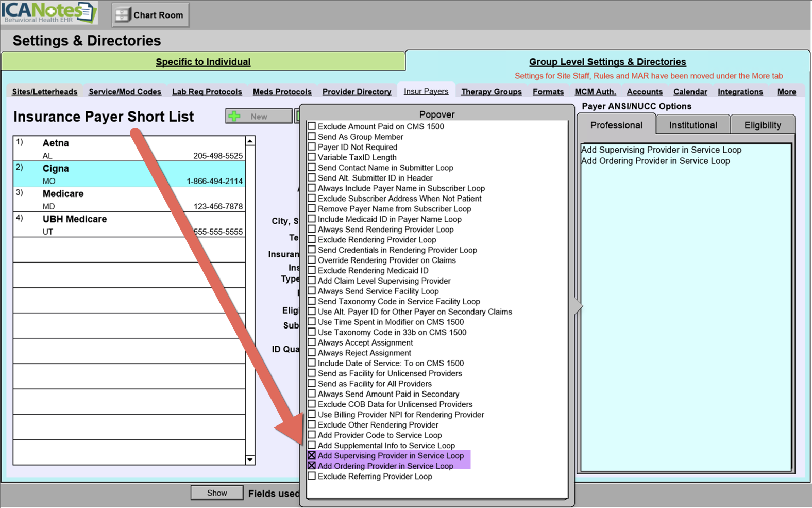This screenshot has height=508, width=812.
Task: Select Medicare in the payer list
Action: coord(129,199)
